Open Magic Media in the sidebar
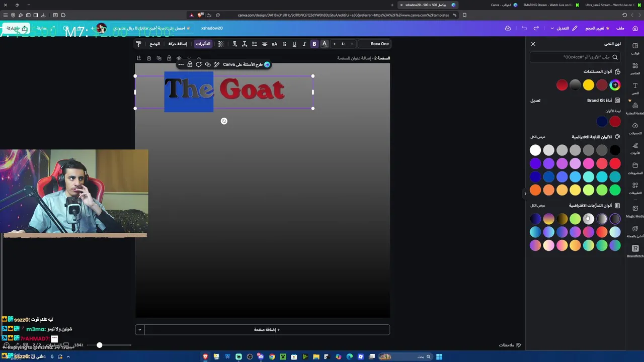 click(x=635, y=211)
